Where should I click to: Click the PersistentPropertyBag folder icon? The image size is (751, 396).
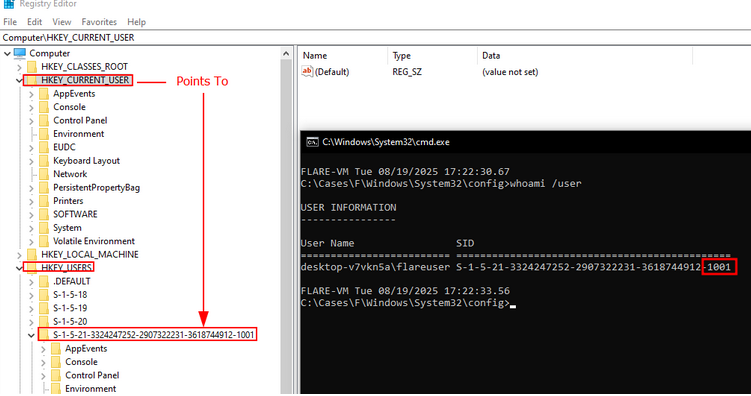coord(44,187)
